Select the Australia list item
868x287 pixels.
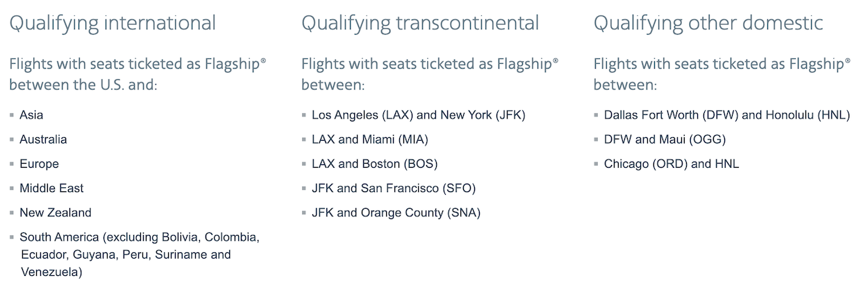click(x=43, y=139)
